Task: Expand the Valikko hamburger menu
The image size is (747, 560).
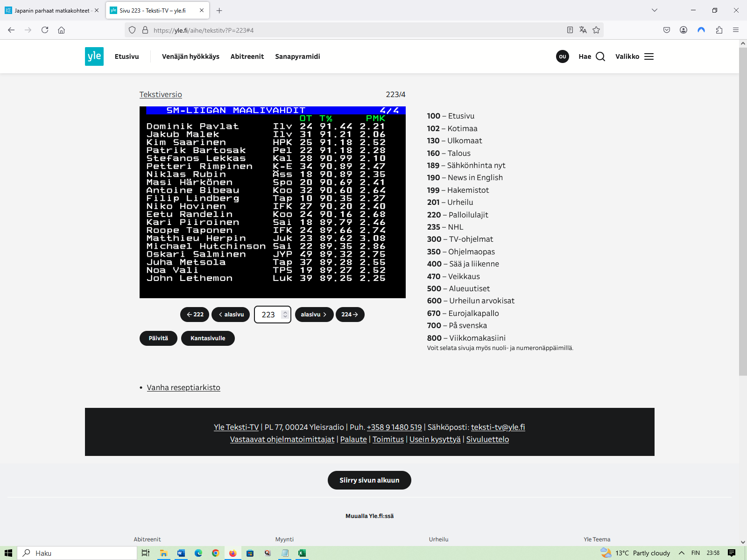Action: point(648,56)
